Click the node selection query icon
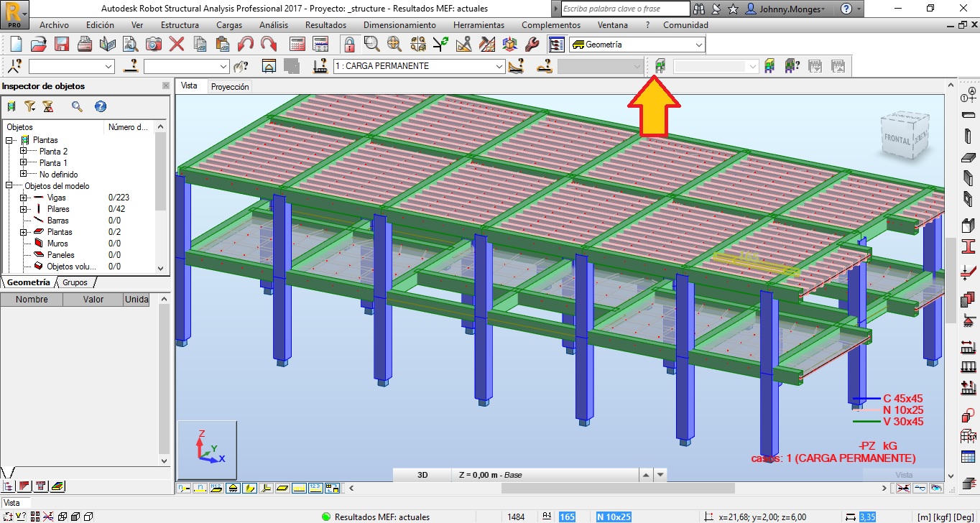Viewport: 980px width, 523px height. [14, 66]
